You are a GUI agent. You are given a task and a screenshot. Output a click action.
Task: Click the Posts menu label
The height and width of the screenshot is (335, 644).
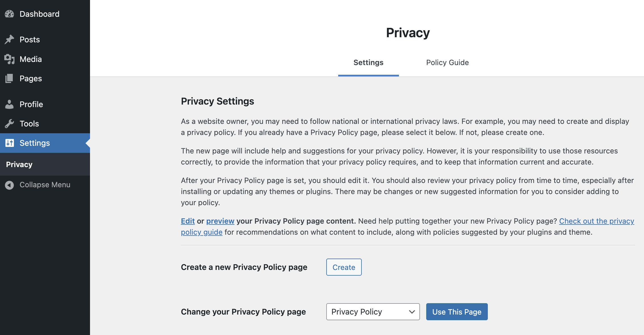[x=30, y=39]
